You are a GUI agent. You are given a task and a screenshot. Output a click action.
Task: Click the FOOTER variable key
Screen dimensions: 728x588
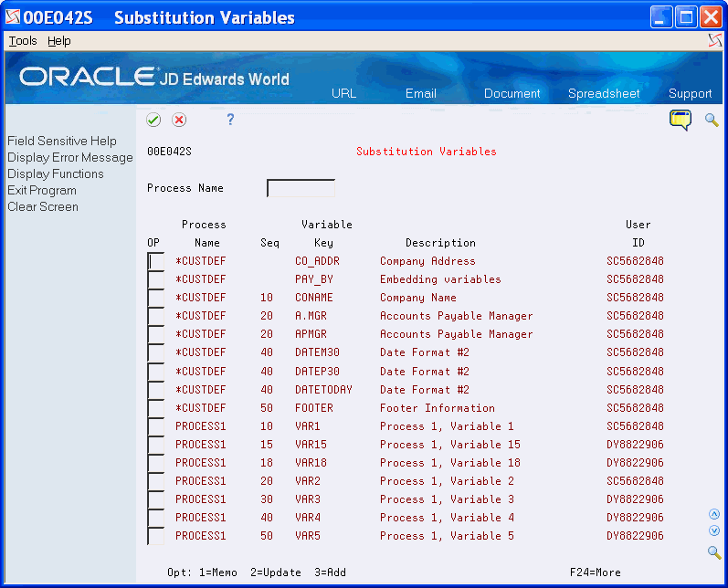click(x=314, y=408)
